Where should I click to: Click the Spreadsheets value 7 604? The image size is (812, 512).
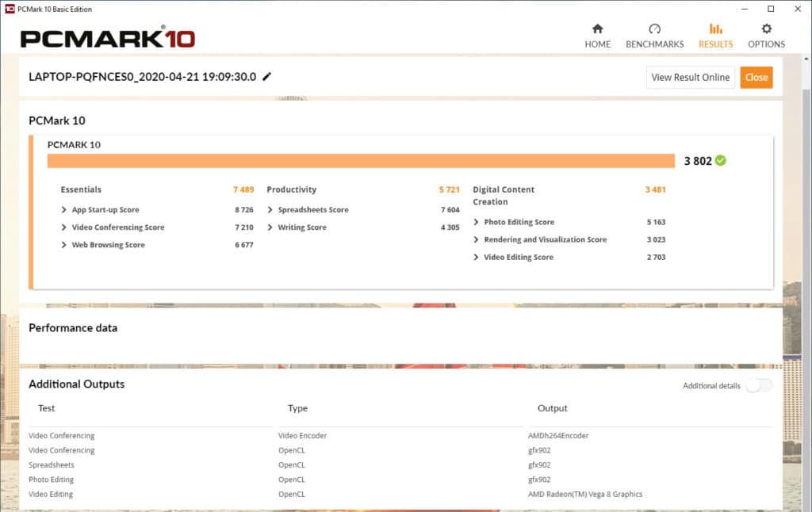pyautogui.click(x=450, y=210)
